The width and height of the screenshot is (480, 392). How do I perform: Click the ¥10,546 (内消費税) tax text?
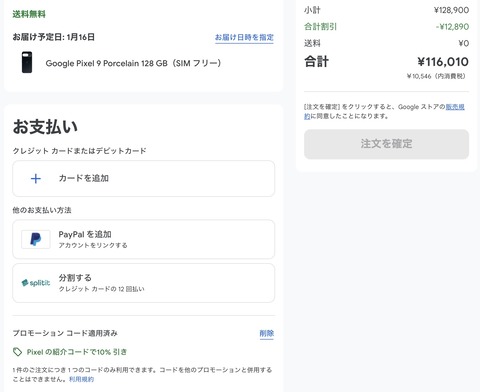436,76
